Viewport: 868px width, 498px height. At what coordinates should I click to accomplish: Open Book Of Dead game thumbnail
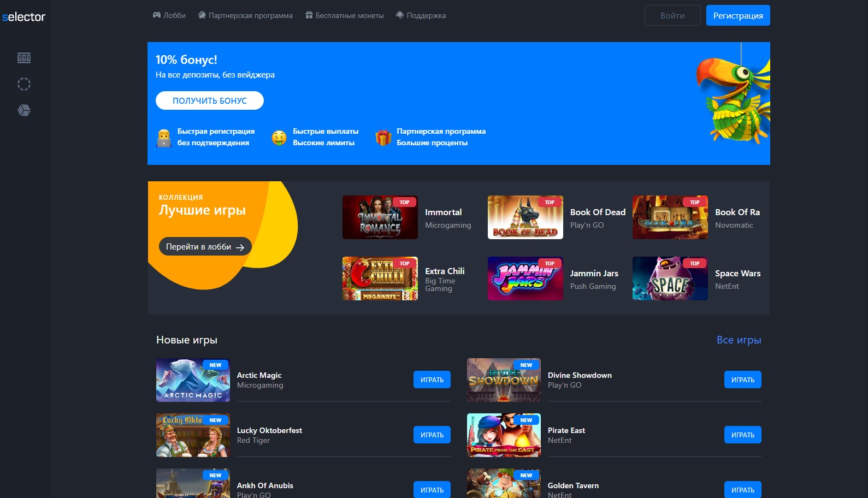[525, 217]
